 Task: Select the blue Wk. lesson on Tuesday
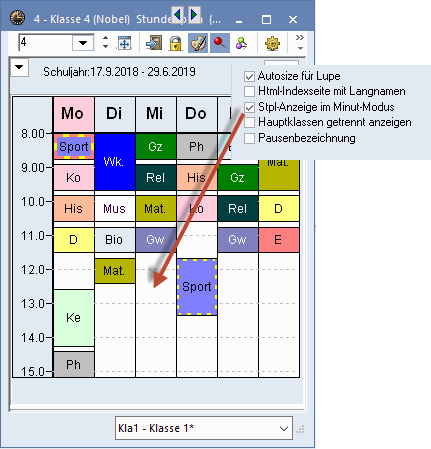115,162
